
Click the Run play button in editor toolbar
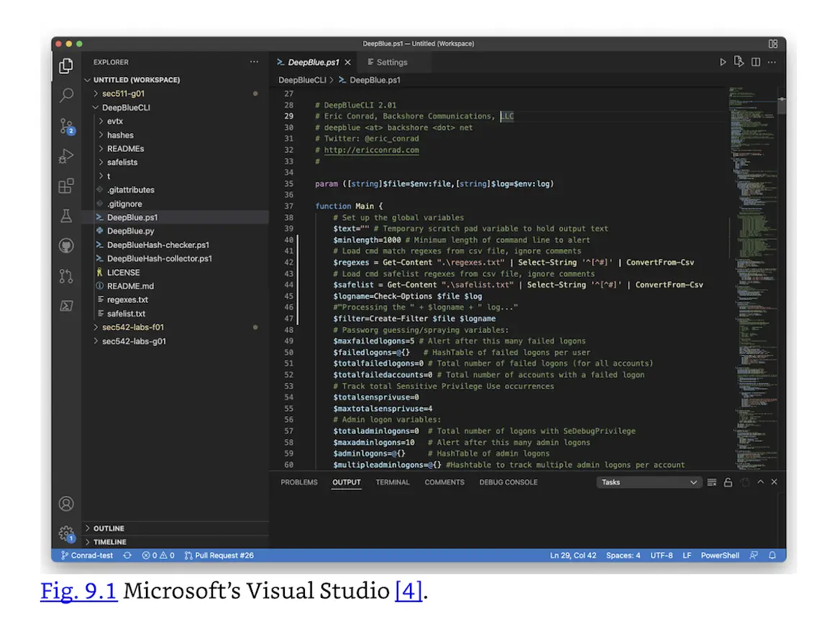pyautogui.click(x=723, y=63)
